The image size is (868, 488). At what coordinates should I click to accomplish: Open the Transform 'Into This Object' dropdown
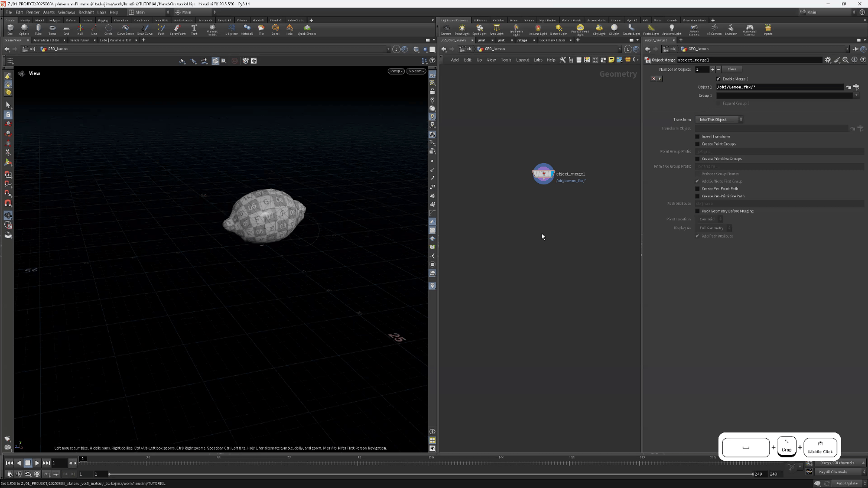tap(719, 119)
